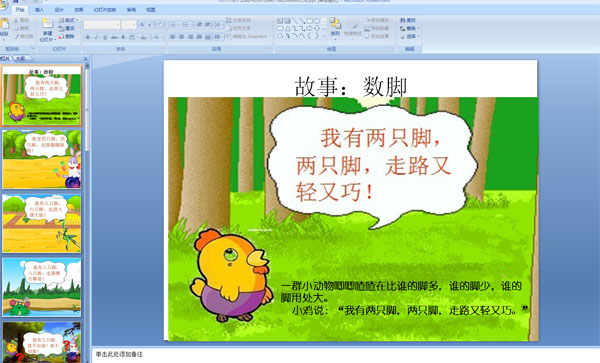Viewport: 600px width, 363px height.
Task: Switch to the Insert (插入) ribbon tab
Action: pyautogui.click(x=39, y=10)
